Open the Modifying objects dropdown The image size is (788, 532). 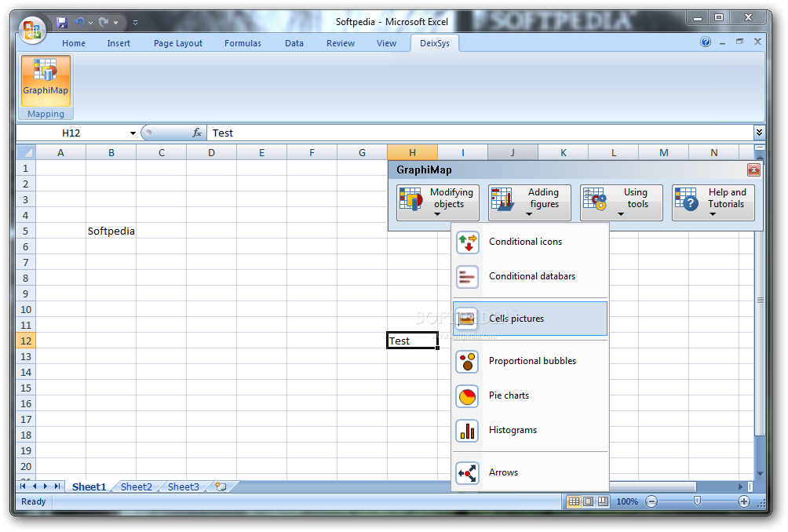pyautogui.click(x=438, y=203)
